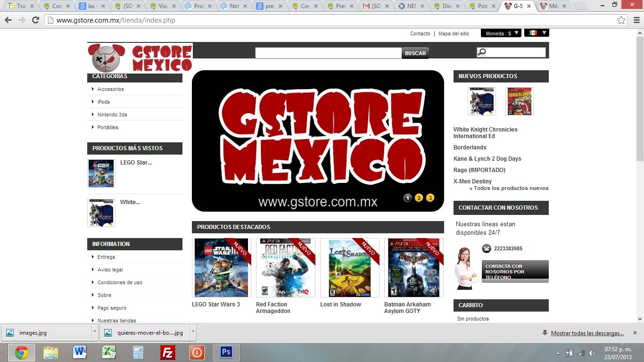644x362 pixels.
Task: Open the X-Men Destiny product link
Action: click(x=472, y=181)
